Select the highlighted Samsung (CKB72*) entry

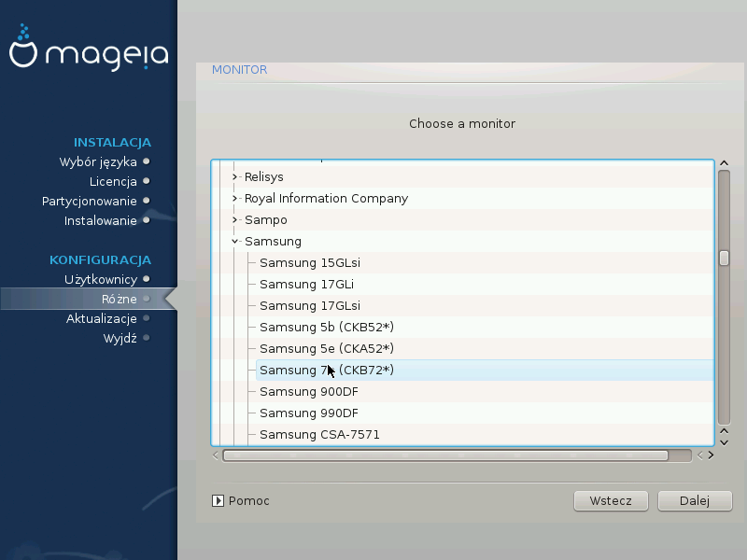coord(485,370)
